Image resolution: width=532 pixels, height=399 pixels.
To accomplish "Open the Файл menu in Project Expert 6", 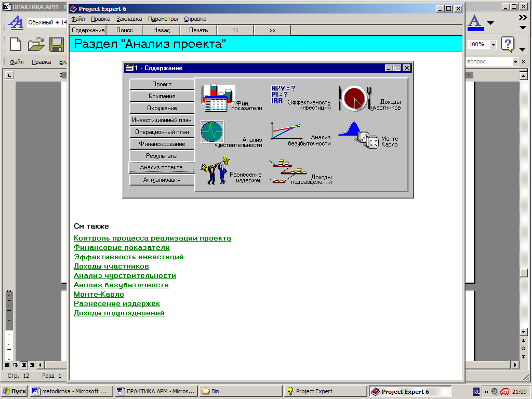I will pyautogui.click(x=78, y=19).
